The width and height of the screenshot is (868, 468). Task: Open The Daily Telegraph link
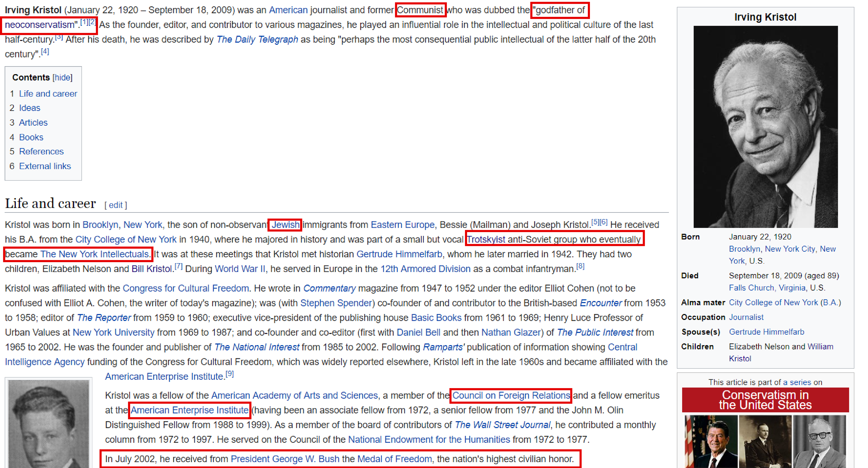[x=257, y=39]
